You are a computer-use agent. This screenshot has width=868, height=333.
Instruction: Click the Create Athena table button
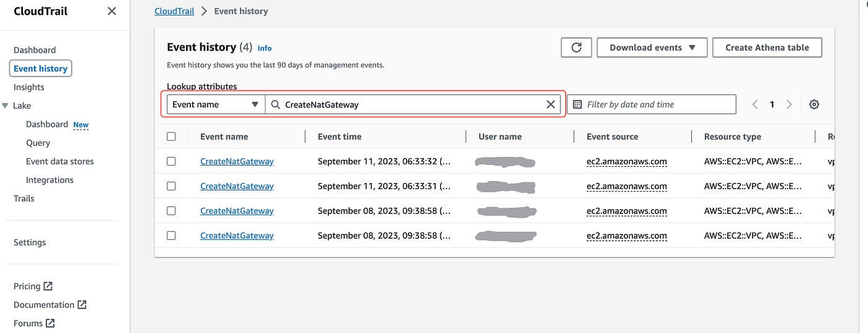click(x=767, y=48)
